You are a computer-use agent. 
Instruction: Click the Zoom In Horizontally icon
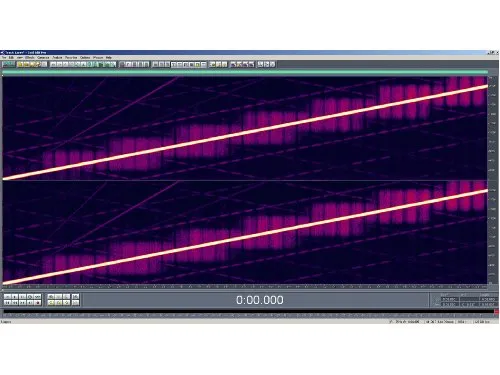click(51, 297)
